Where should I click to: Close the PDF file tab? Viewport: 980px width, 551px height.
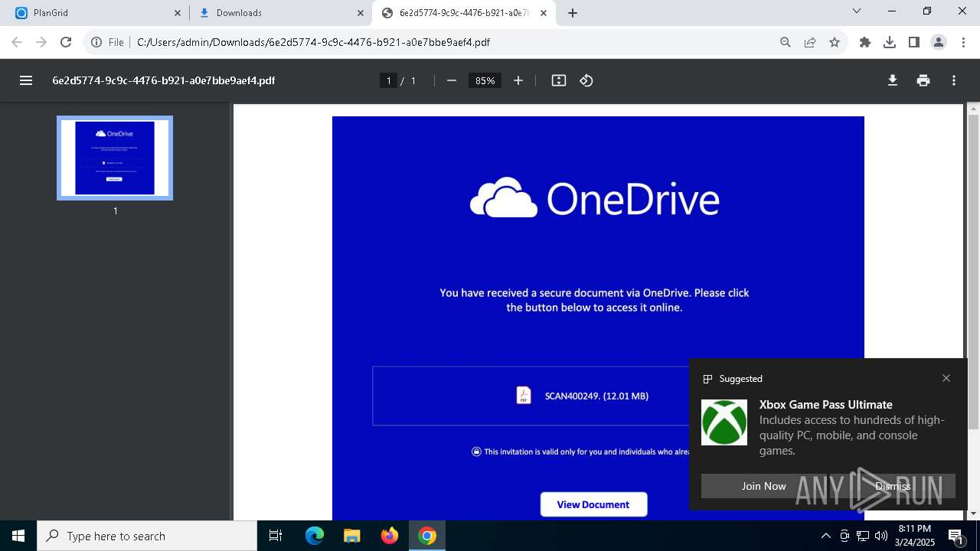(x=544, y=13)
